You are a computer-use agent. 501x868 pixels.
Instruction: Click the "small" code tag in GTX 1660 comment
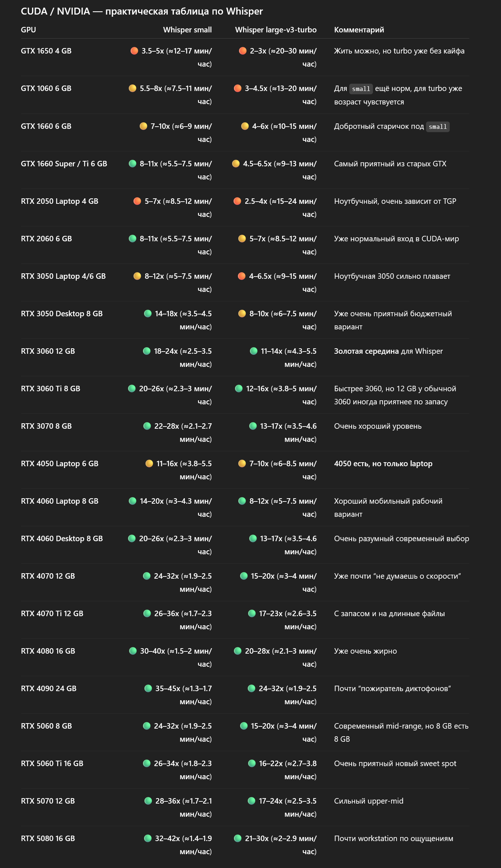point(438,127)
